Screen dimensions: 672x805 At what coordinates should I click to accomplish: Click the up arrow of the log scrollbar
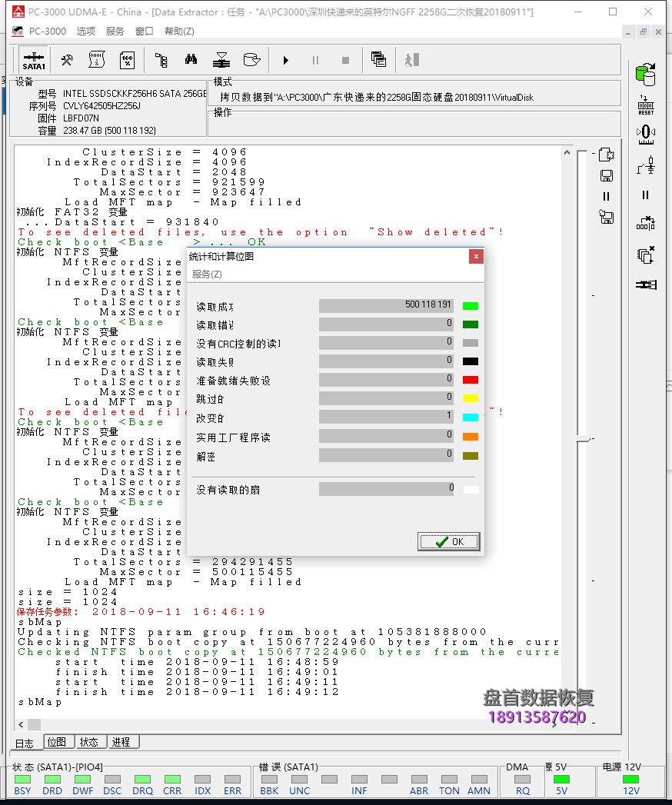[567, 152]
